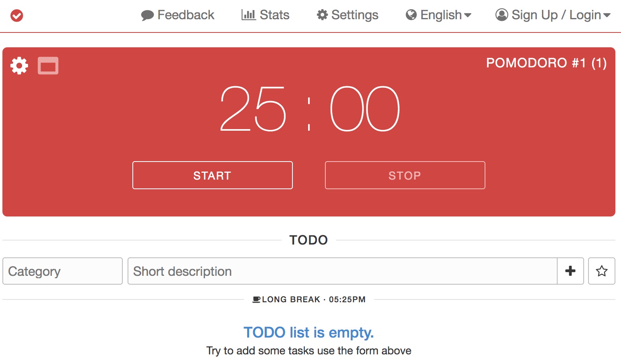Add task with the plus button

point(570,271)
